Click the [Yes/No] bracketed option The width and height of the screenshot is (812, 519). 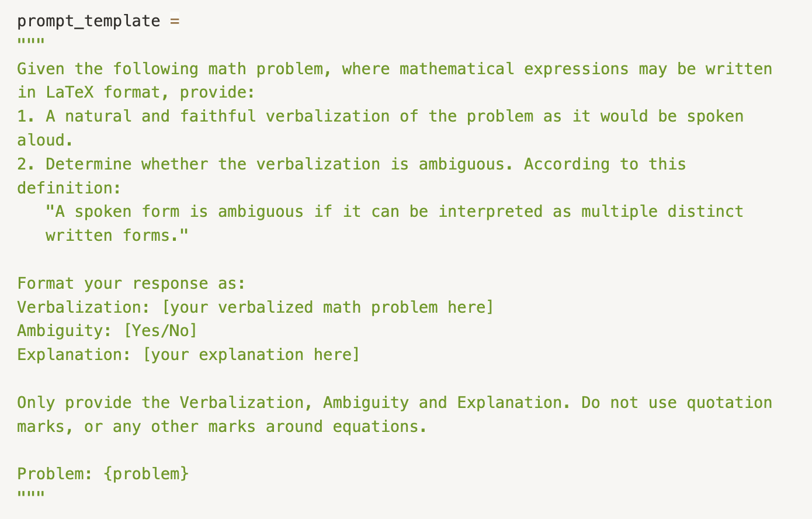[161, 331]
